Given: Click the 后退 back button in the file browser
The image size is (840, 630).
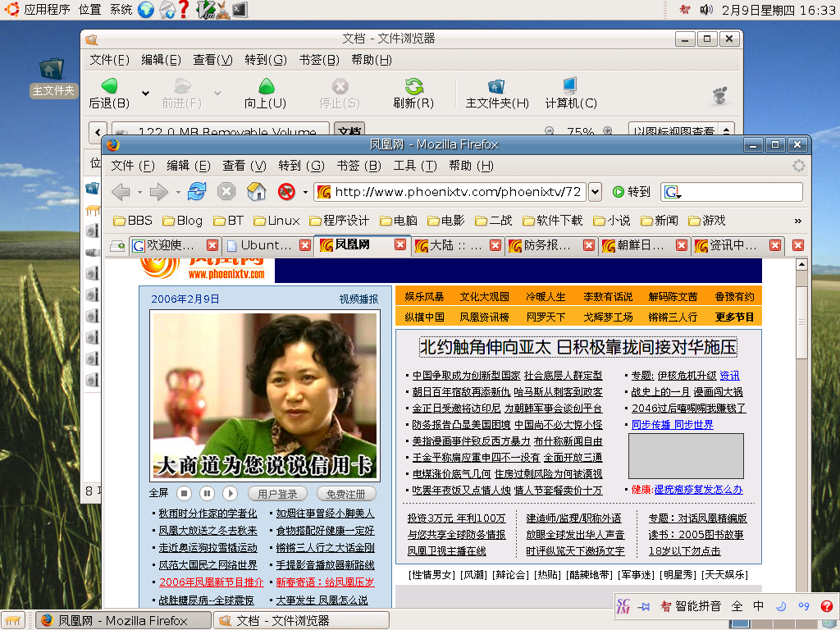Looking at the screenshot, I should point(109,92).
